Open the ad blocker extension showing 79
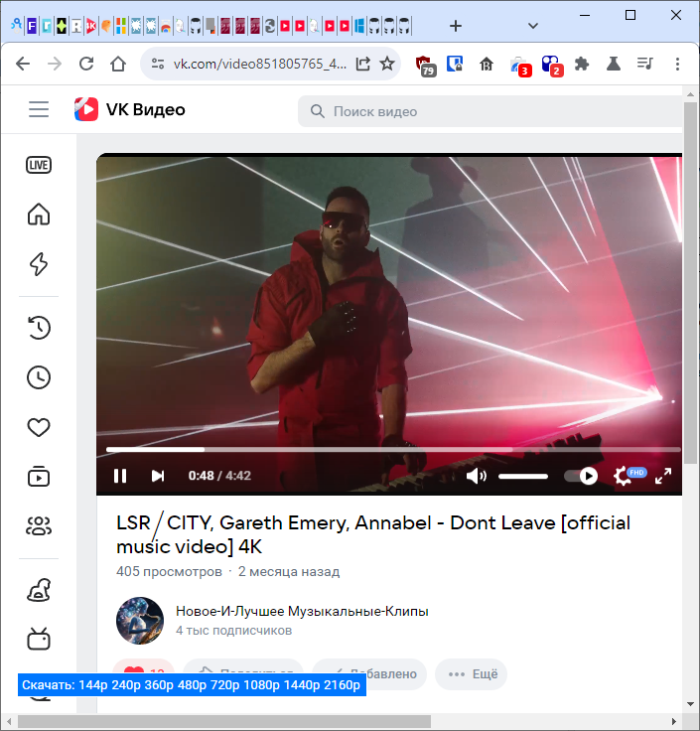The width and height of the screenshot is (700, 731). [425, 65]
